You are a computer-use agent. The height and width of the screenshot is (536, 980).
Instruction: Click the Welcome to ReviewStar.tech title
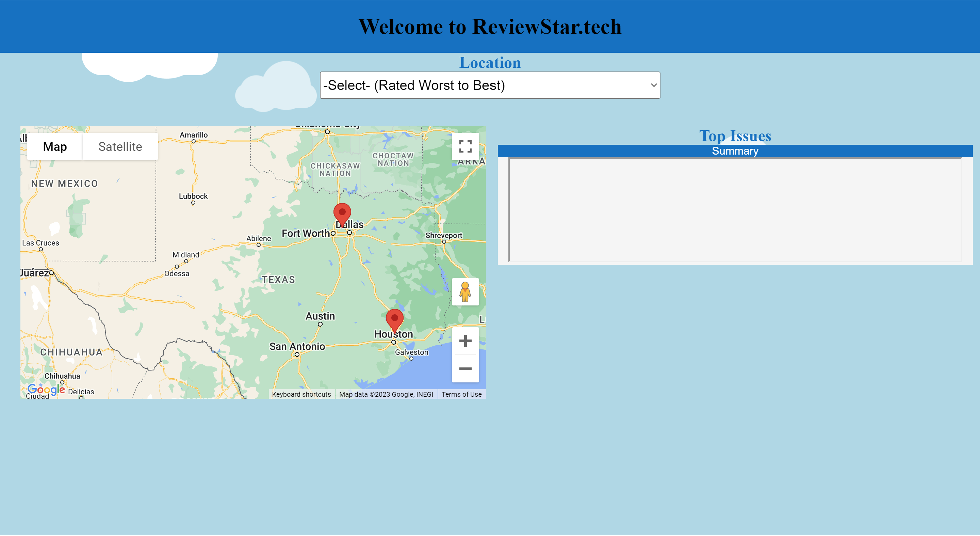tap(490, 27)
